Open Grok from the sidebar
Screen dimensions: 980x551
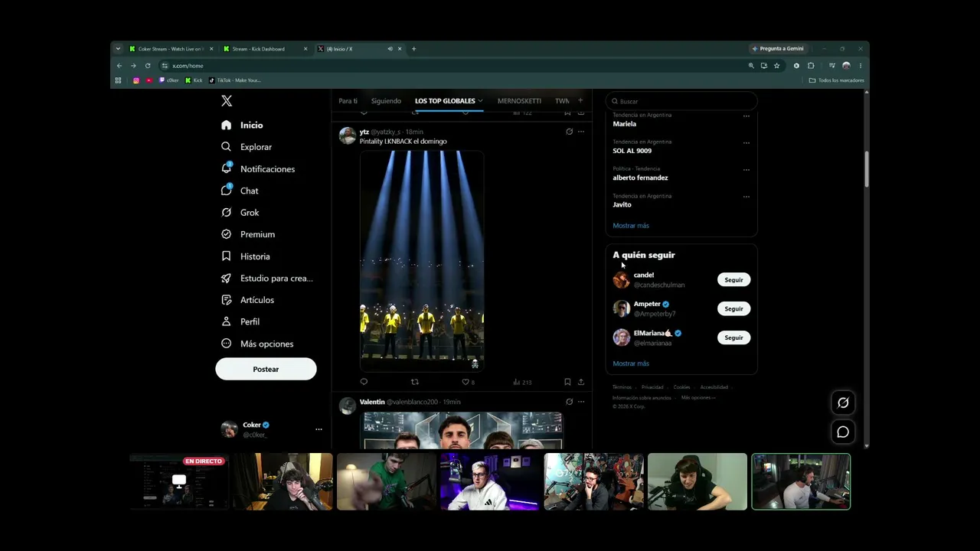(x=240, y=212)
